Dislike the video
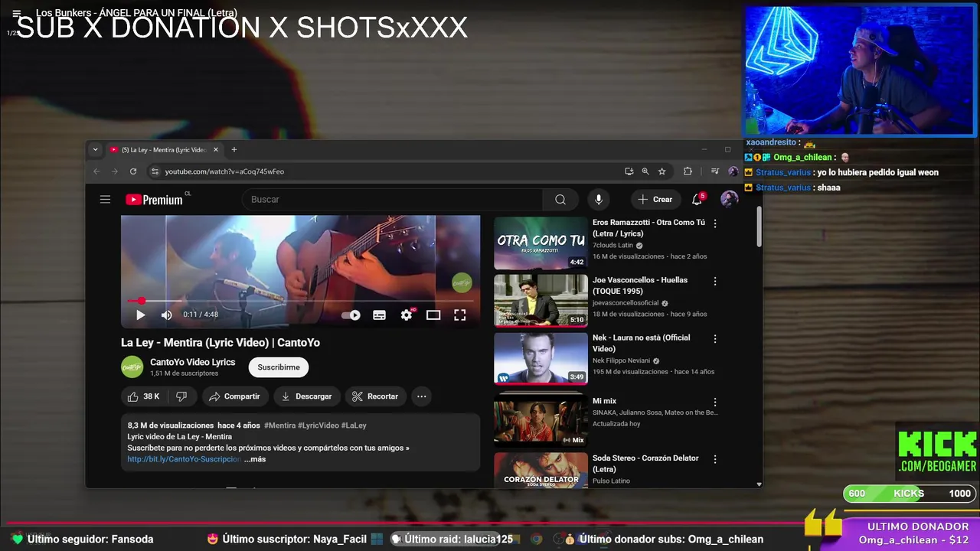 (181, 396)
